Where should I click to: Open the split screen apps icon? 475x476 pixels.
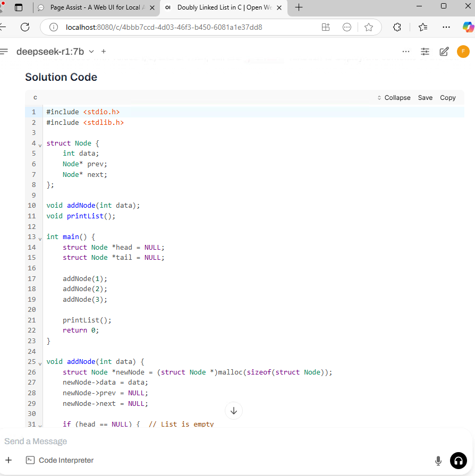(x=326, y=27)
